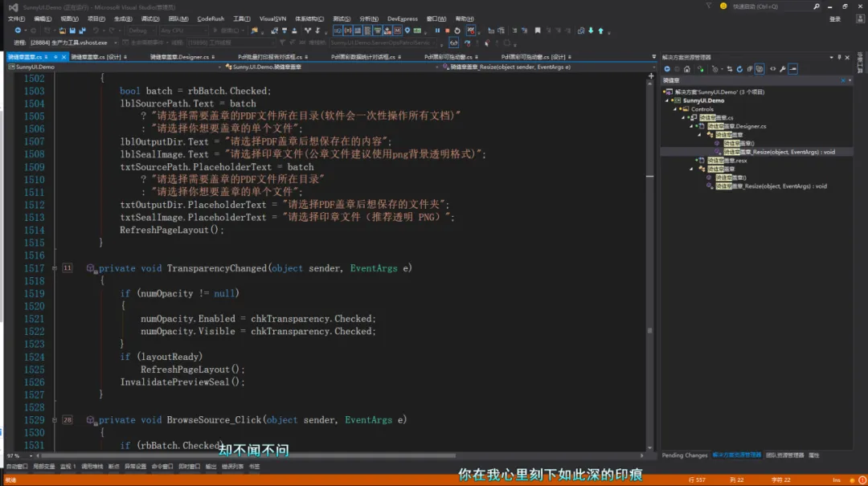The width and height of the screenshot is (868, 486).
Task: Click the Solution Explorer Back button
Action: (667, 69)
